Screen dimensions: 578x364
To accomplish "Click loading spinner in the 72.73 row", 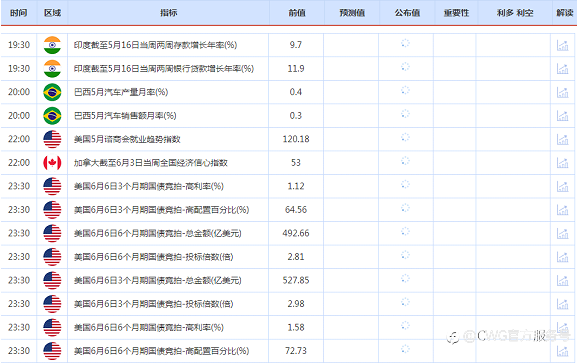I will [405, 349].
